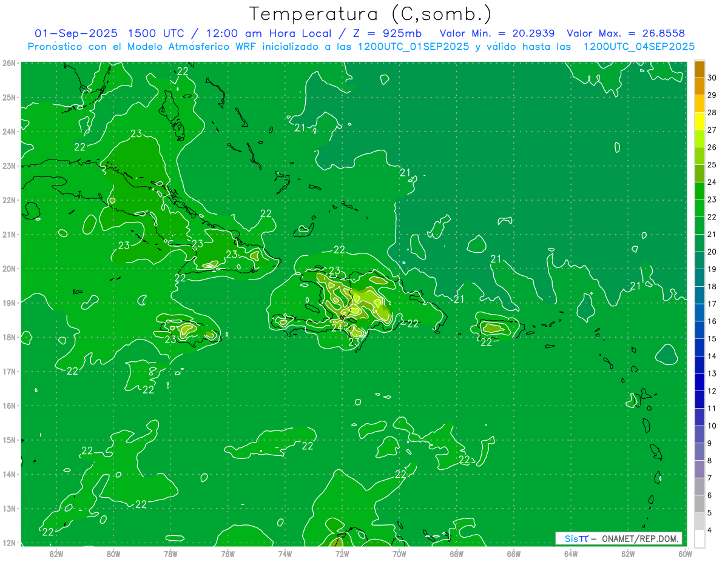
Task: Click the "15N" latitude label
Action: point(9,440)
